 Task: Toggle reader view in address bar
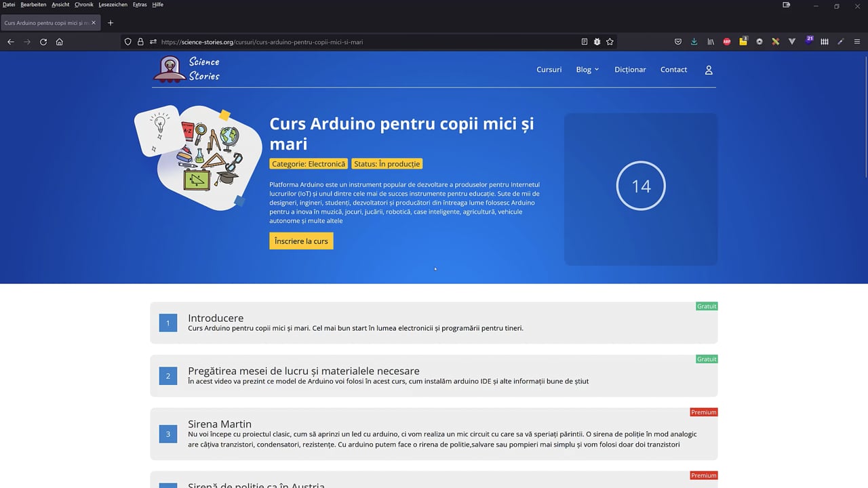[585, 42]
